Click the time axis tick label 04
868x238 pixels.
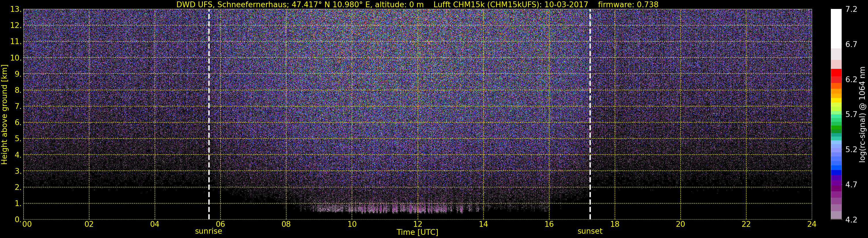[x=155, y=224]
